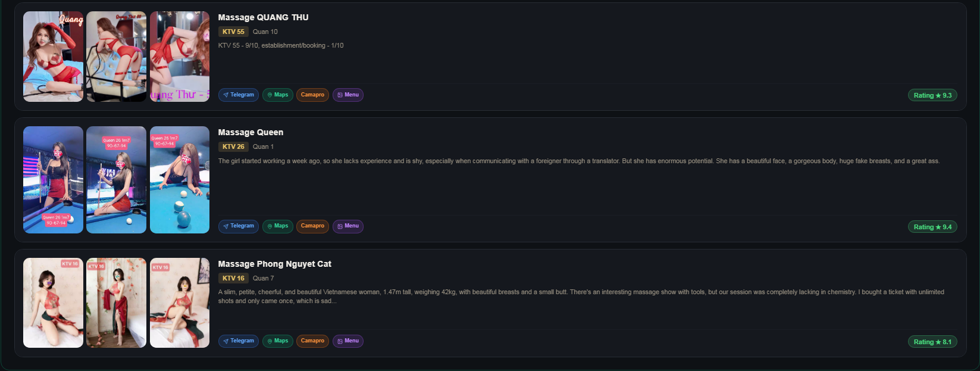
Task: Open Menu for Massage QUANG THU
Action: pos(348,95)
